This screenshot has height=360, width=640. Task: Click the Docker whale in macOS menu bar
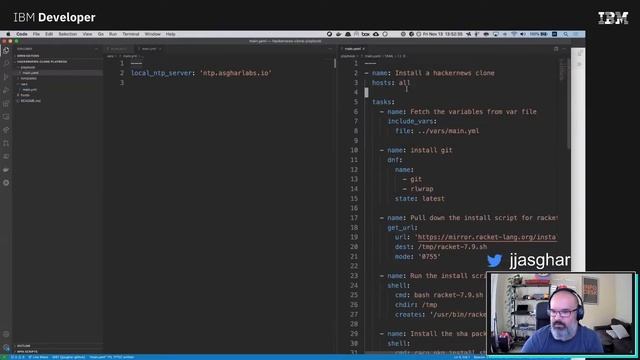[338, 34]
